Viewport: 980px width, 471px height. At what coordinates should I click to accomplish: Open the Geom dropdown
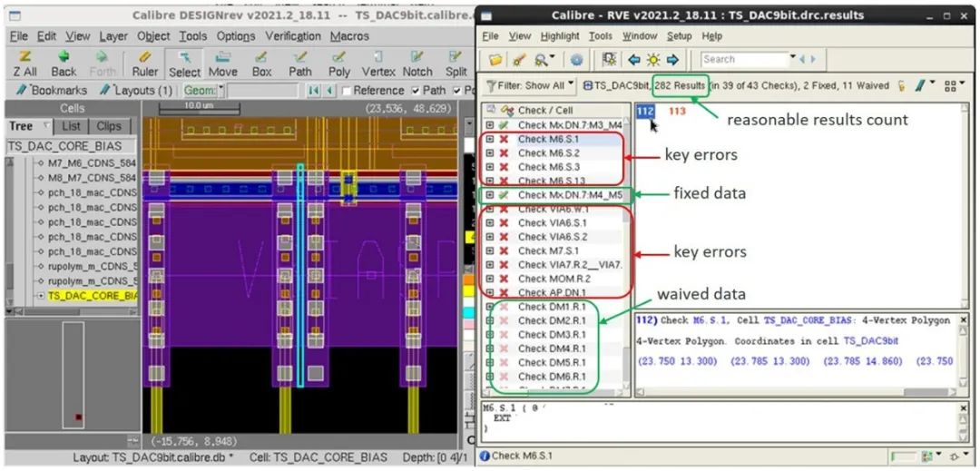pos(220,91)
